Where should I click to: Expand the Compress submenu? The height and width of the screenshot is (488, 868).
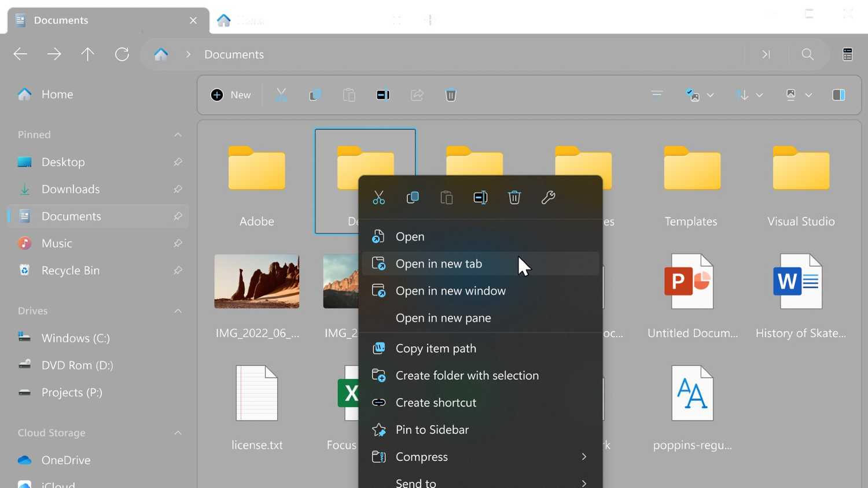(584, 457)
